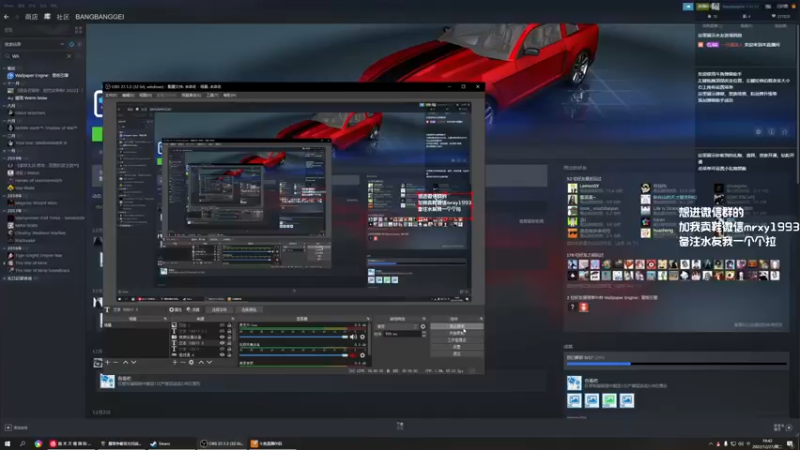This screenshot has width=800, height=450.
Task: Collapse the 2017年 group in library list
Action: coord(5,211)
